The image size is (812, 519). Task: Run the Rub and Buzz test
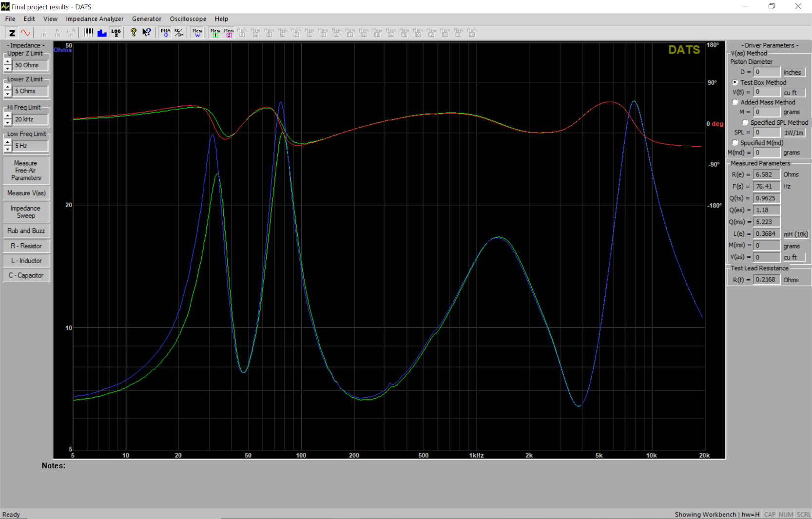pyautogui.click(x=26, y=231)
